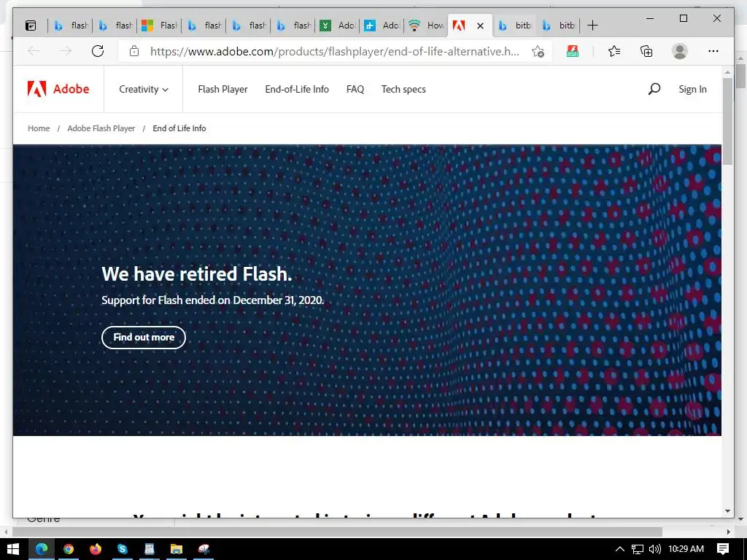
Task: Show hidden system tray icons chevron
Action: coord(620,549)
